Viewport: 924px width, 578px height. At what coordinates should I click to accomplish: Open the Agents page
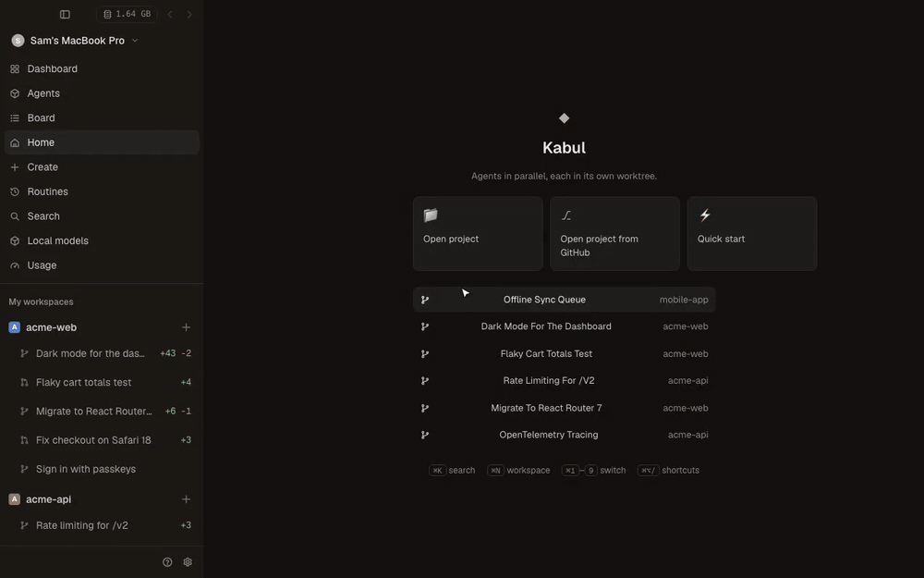pyautogui.click(x=102, y=93)
